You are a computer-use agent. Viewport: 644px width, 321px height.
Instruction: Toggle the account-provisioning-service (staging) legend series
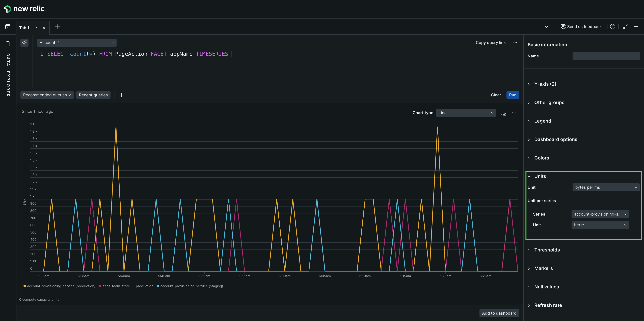[191, 286]
